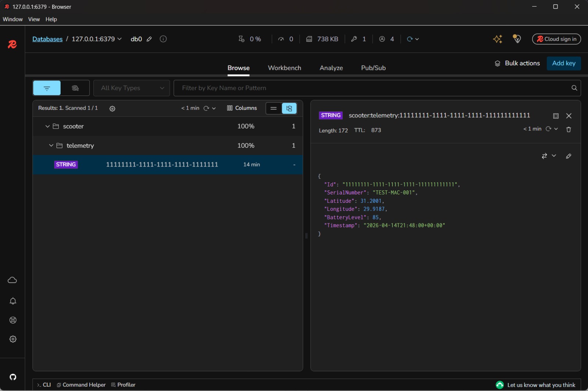
Task: Open the settings gear in sidebar
Action: [x=13, y=339]
